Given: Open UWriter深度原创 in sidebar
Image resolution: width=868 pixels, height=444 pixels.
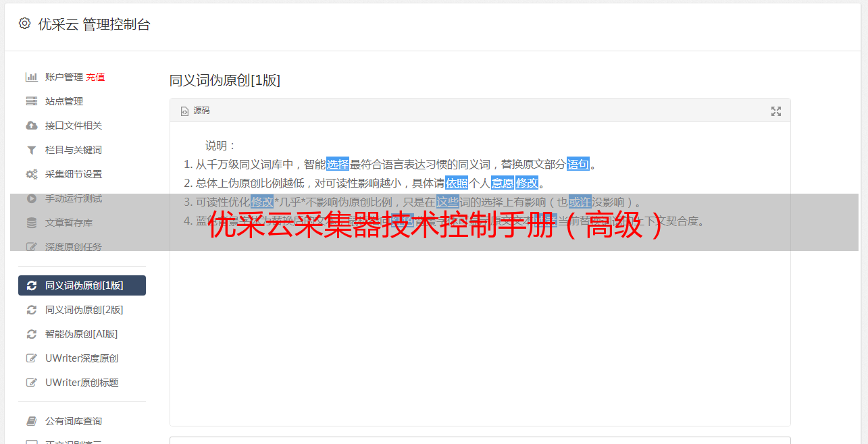Looking at the screenshot, I should pyautogui.click(x=82, y=358).
